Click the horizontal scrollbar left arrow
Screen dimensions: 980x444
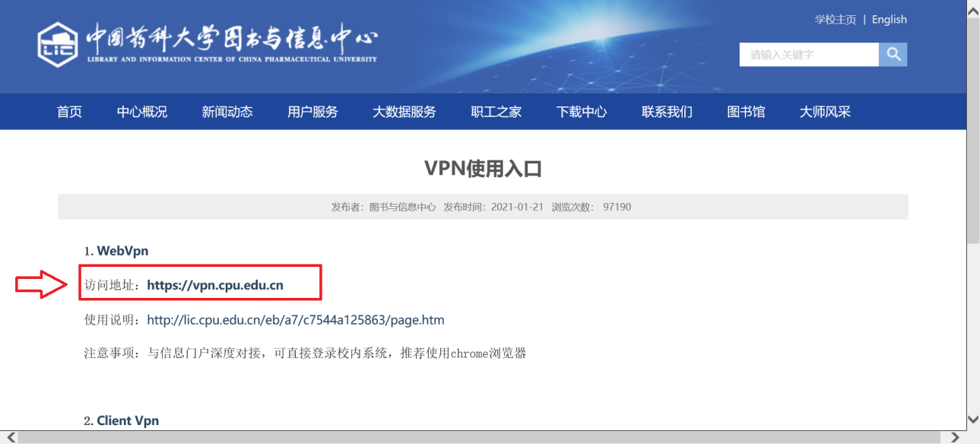8,437
